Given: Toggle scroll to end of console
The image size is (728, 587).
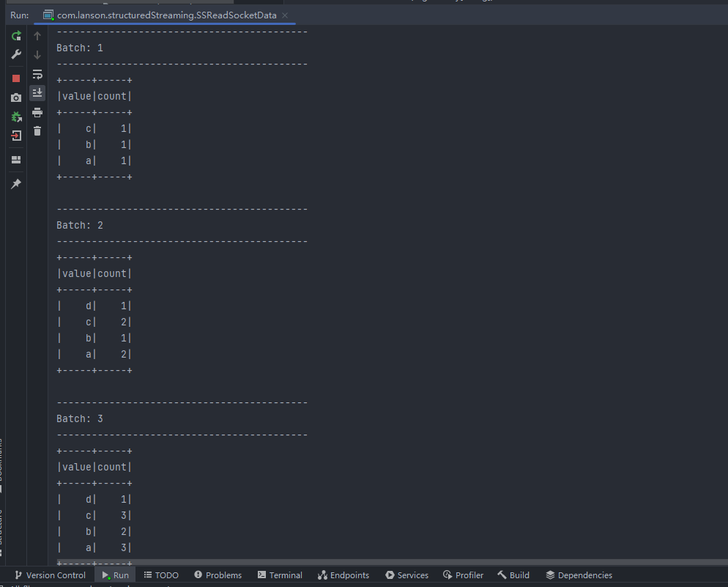Looking at the screenshot, I should [37, 93].
